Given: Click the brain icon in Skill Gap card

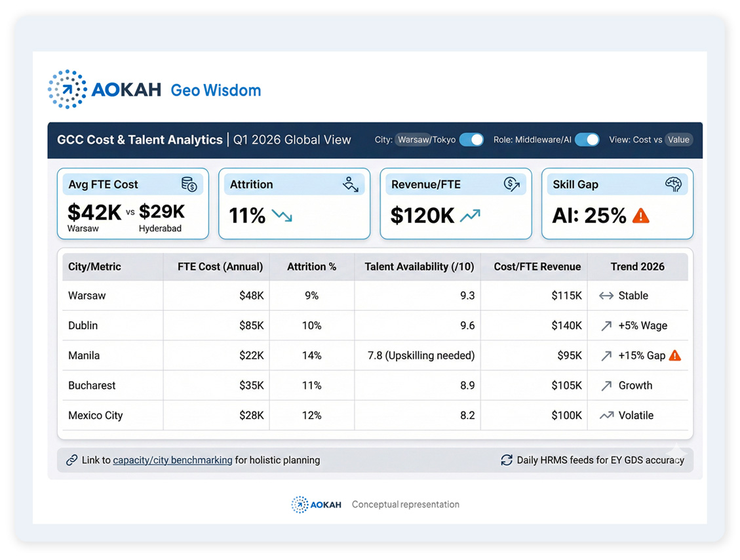Looking at the screenshot, I should [x=673, y=184].
